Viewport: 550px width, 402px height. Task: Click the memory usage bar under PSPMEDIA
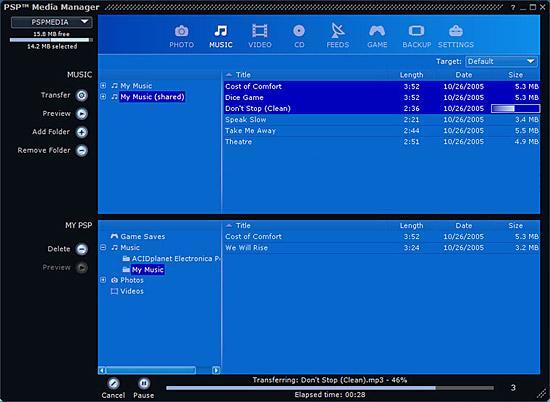coord(51,40)
